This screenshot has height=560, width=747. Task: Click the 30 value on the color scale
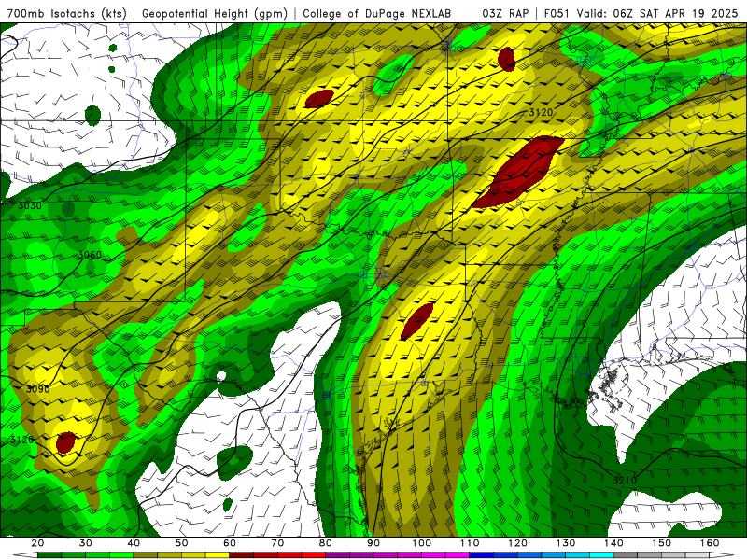pos(86,543)
